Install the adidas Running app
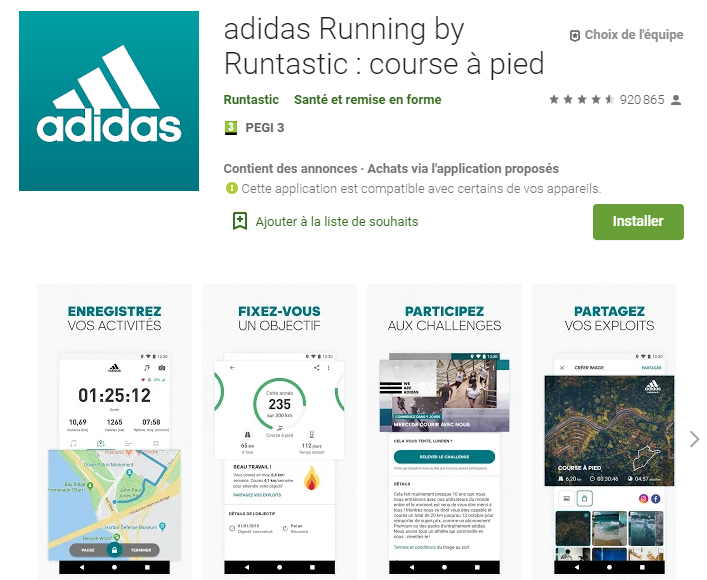The height and width of the screenshot is (580, 707). coord(638,221)
